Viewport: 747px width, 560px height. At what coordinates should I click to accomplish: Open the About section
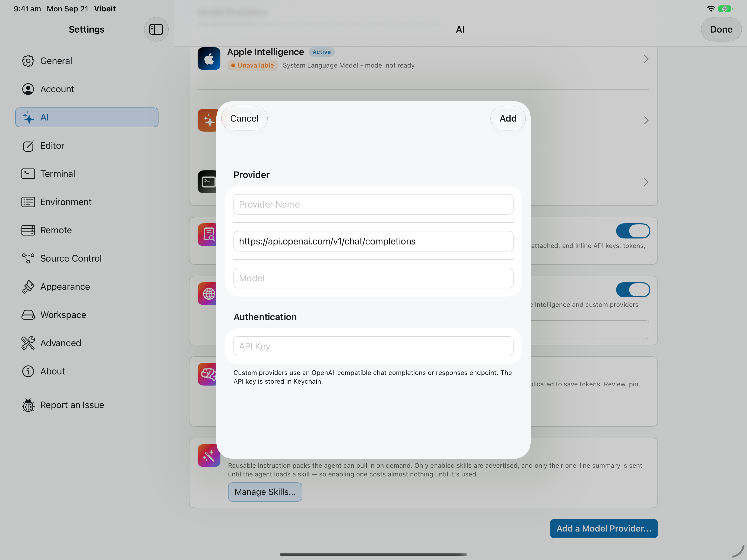(x=87, y=371)
